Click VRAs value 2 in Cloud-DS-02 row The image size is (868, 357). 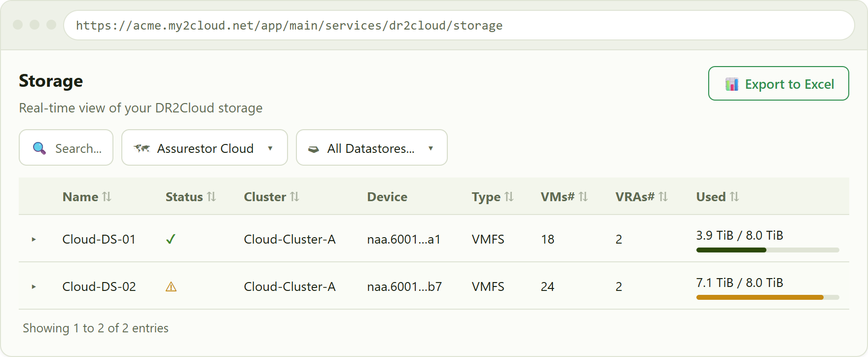[619, 286]
